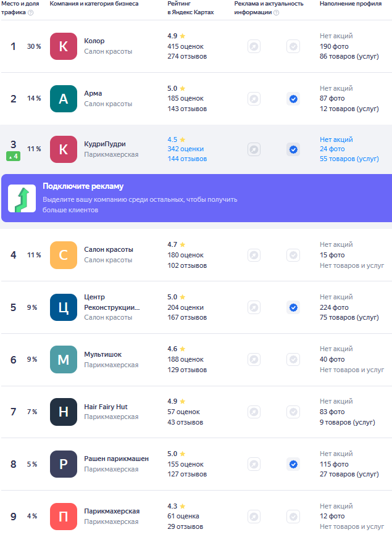Viewport: 392px width, 540px height.
Task: Open the 'Подключите рекламу' banner
Action: 196,198
